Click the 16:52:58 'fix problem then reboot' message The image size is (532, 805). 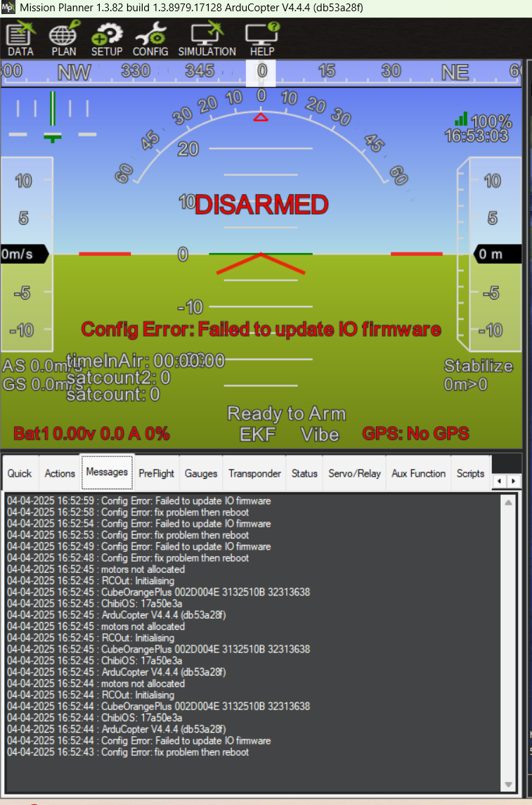(x=128, y=513)
